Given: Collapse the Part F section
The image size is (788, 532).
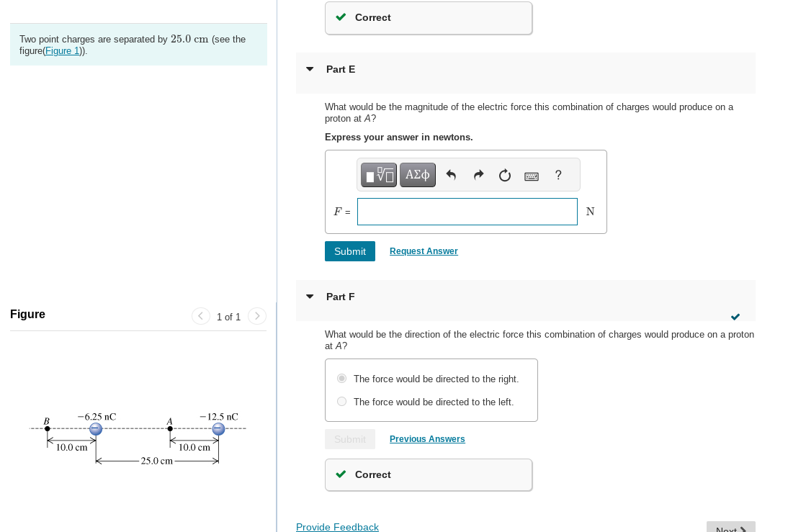Looking at the screenshot, I should (x=310, y=296).
